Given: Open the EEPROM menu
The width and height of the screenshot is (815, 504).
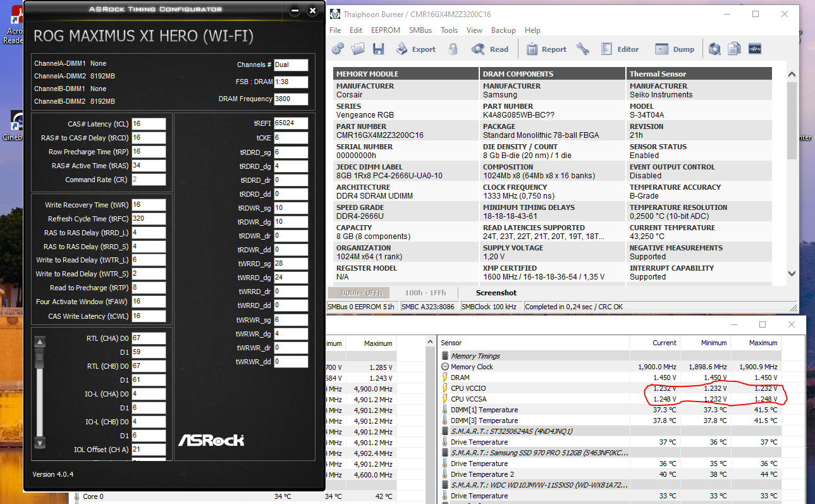Looking at the screenshot, I should (x=386, y=30).
